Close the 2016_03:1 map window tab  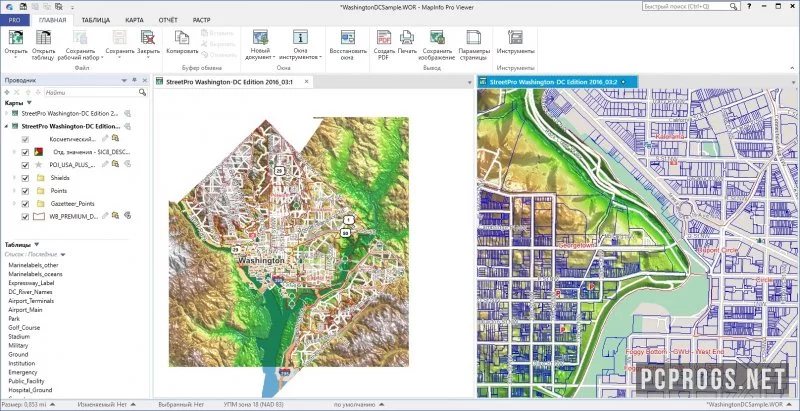[x=307, y=82]
